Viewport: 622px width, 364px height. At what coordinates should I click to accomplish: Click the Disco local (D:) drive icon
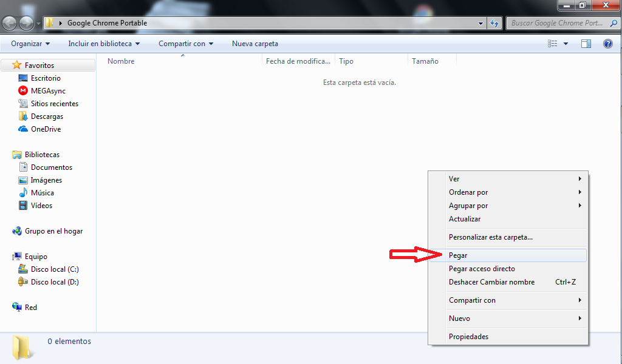tap(23, 282)
